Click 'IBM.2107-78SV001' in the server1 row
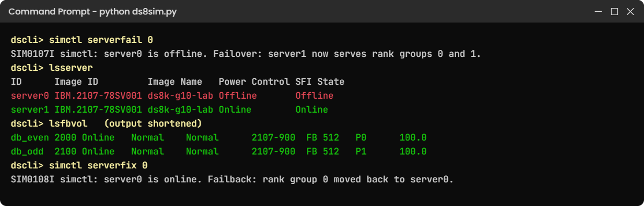The width and height of the screenshot is (644, 206). point(98,110)
